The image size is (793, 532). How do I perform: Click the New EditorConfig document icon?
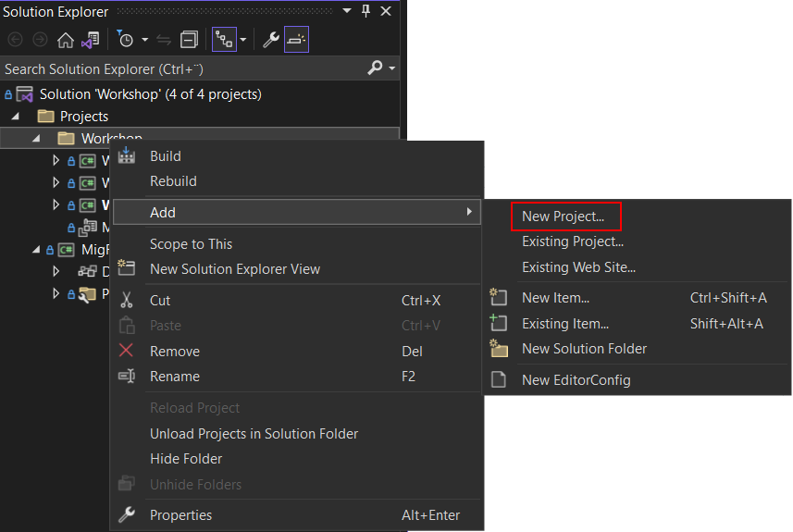(x=499, y=379)
